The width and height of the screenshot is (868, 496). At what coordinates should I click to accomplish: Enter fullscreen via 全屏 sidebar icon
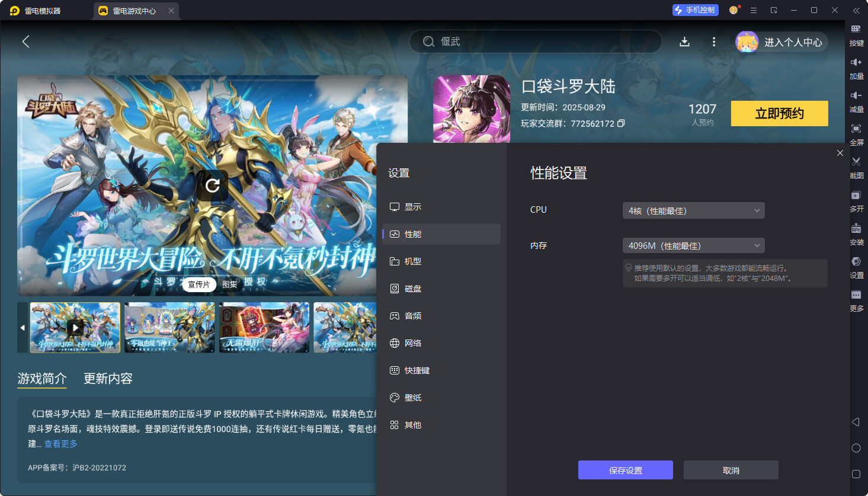click(856, 134)
